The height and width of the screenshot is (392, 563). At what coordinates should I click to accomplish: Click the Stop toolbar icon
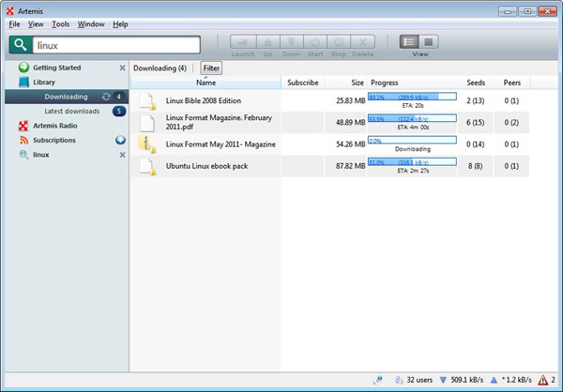(339, 42)
